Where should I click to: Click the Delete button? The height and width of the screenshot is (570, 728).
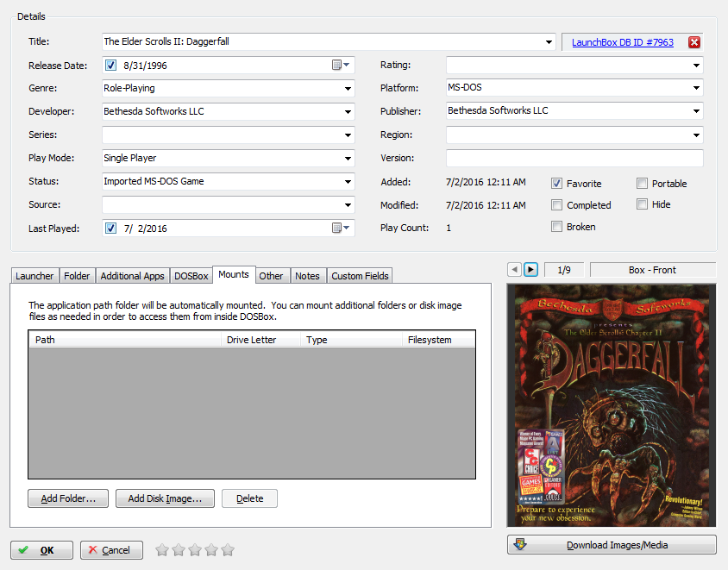coord(250,498)
